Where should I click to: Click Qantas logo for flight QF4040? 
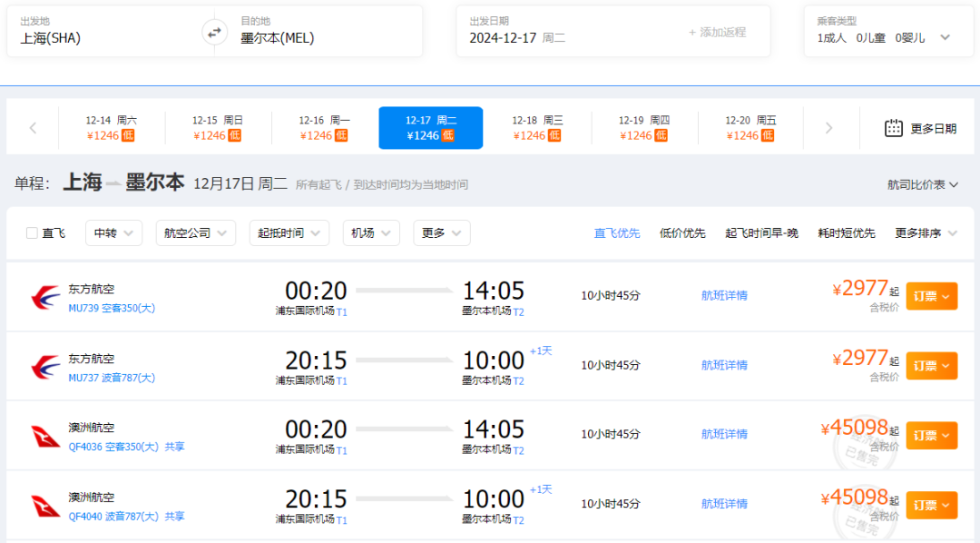(45, 506)
